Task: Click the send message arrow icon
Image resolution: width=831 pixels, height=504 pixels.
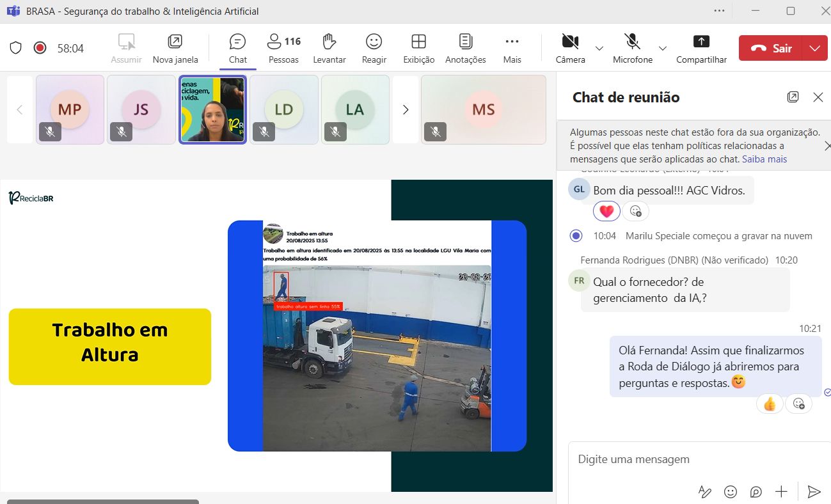Action: tap(814, 491)
